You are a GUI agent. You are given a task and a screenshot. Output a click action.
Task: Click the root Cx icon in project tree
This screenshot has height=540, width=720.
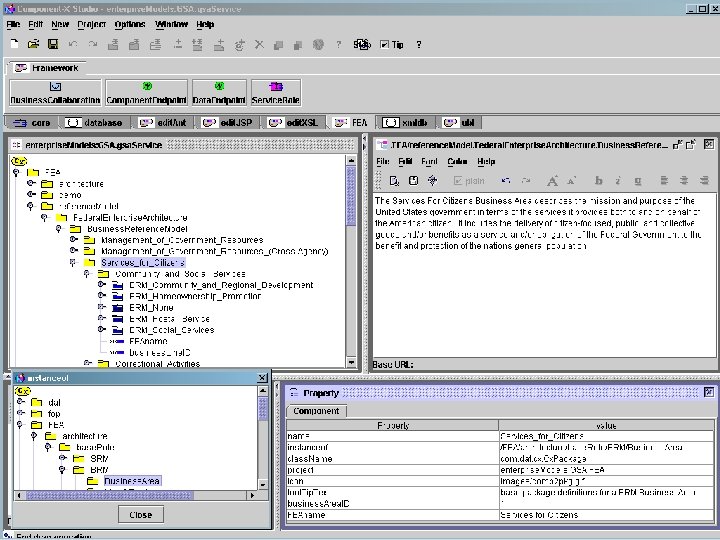coord(19,161)
